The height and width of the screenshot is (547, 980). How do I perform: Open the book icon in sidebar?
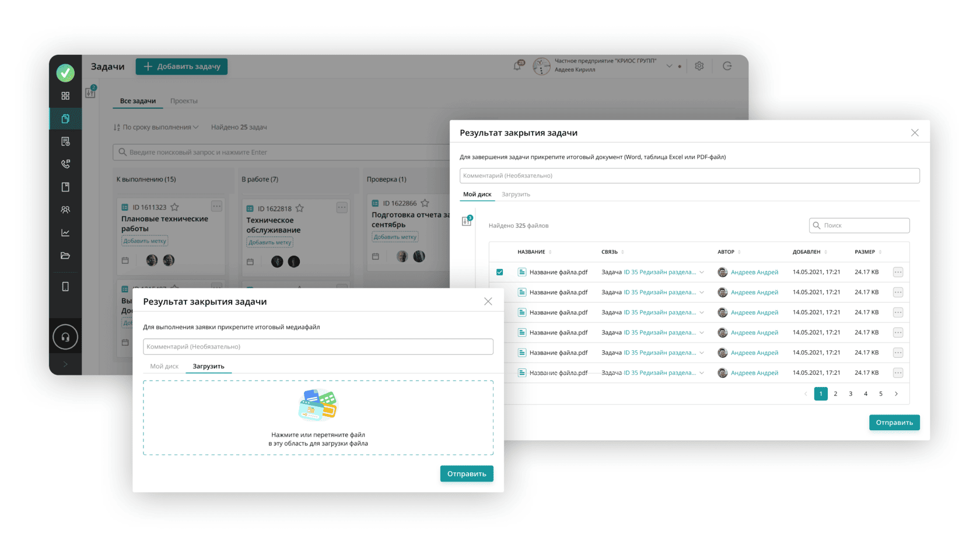tap(65, 187)
